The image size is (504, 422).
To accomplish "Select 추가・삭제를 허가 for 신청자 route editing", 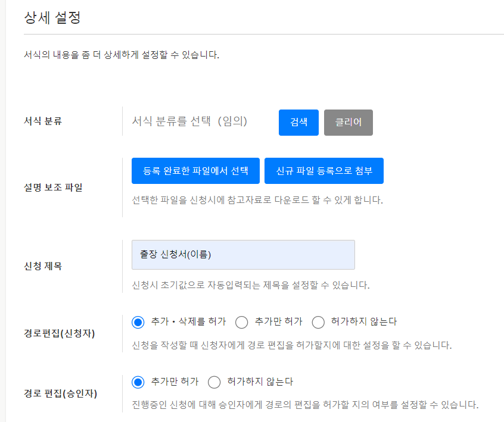I will coord(138,322).
